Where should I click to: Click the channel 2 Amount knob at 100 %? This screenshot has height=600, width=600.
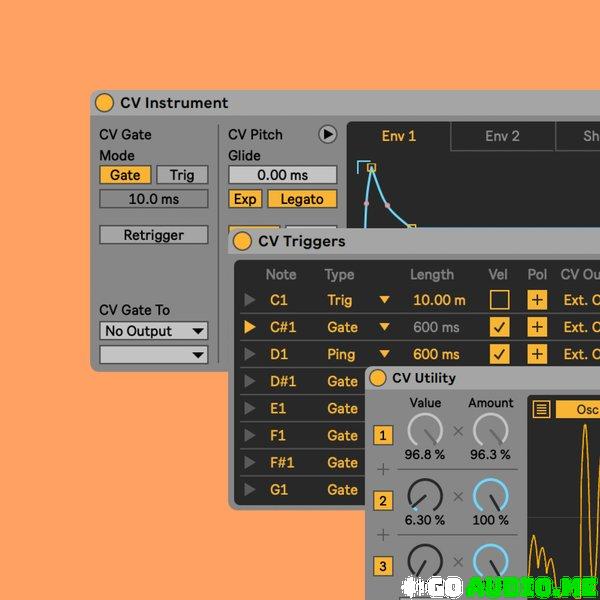coord(491,496)
